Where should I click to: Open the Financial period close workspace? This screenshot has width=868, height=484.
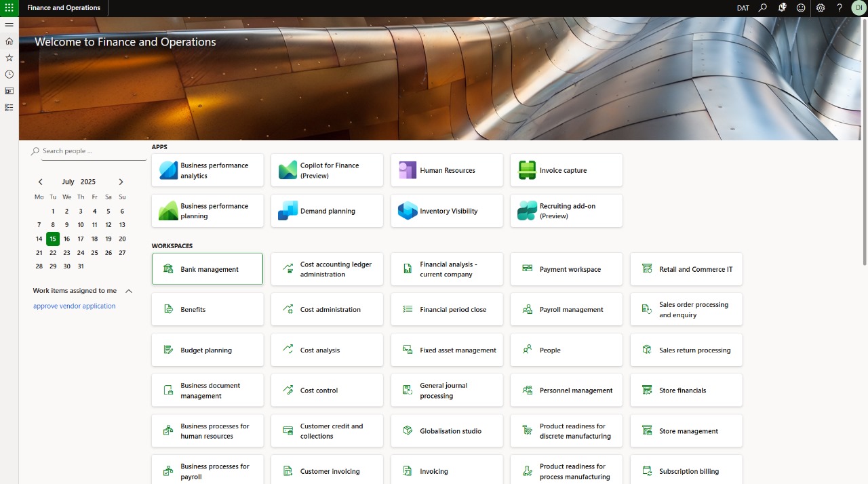(447, 310)
